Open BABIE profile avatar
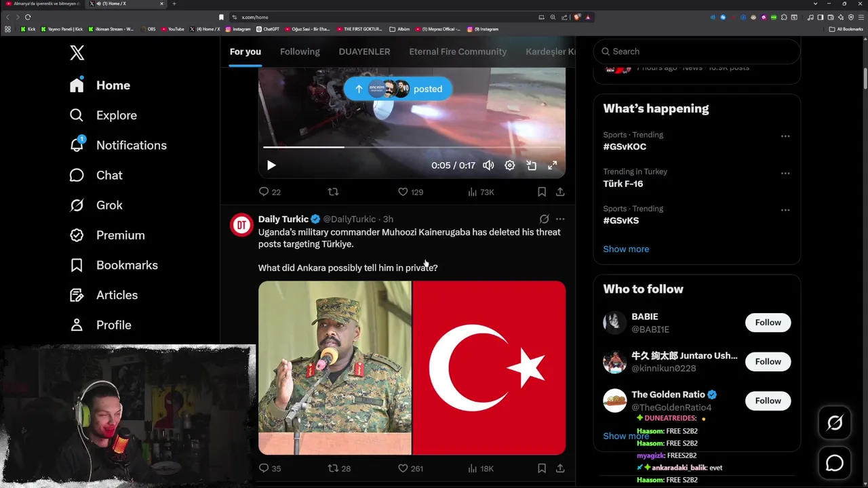 pyautogui.click(x=614, y=323)
